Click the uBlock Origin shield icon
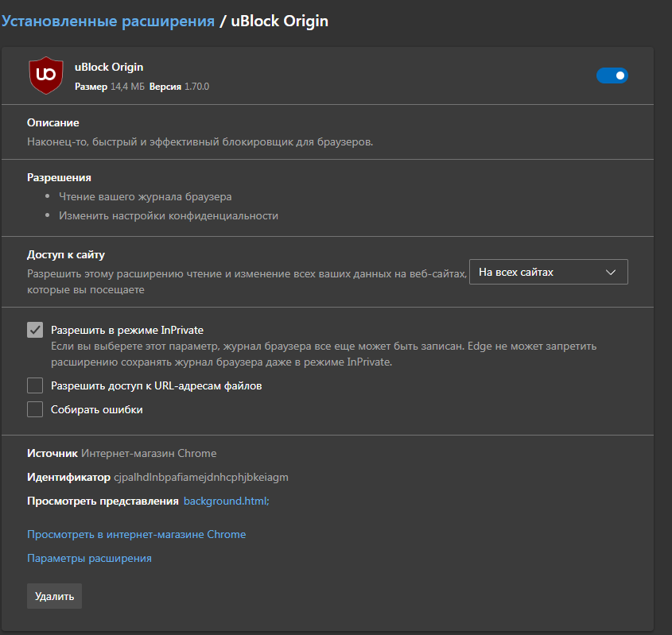Viewport: 672px width, 635px height. click(46, 76)
